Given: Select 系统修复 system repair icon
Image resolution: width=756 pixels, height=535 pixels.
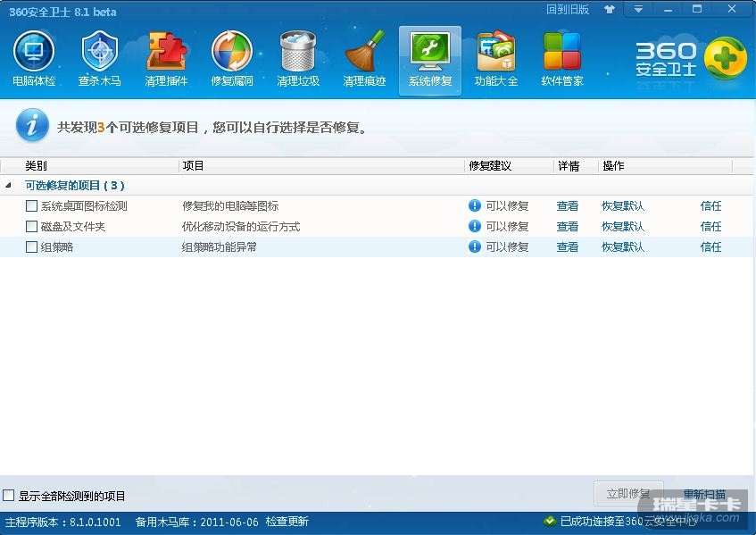Looking at the screenshot, I should click(430, 61).
